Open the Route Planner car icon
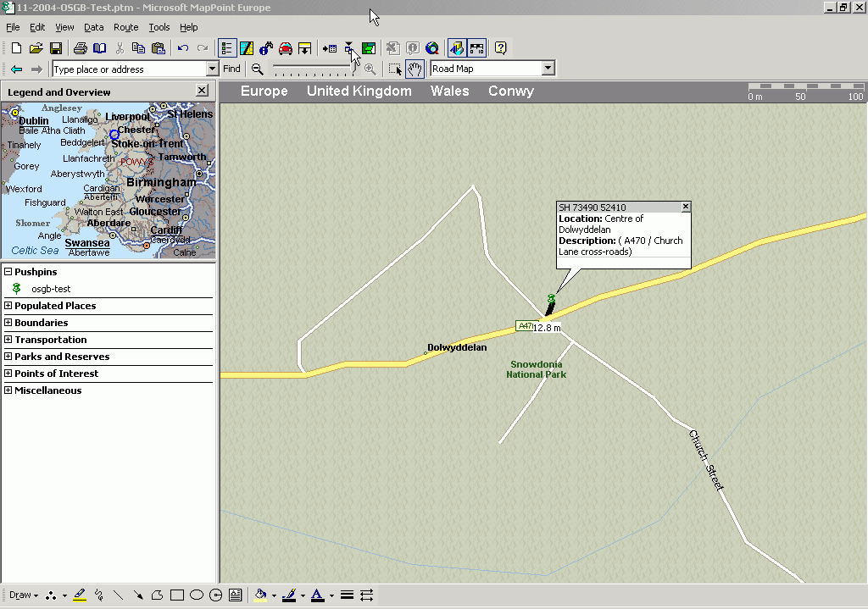Image resolution: width=868 pixels, height=609 pixels. point(286,48)
